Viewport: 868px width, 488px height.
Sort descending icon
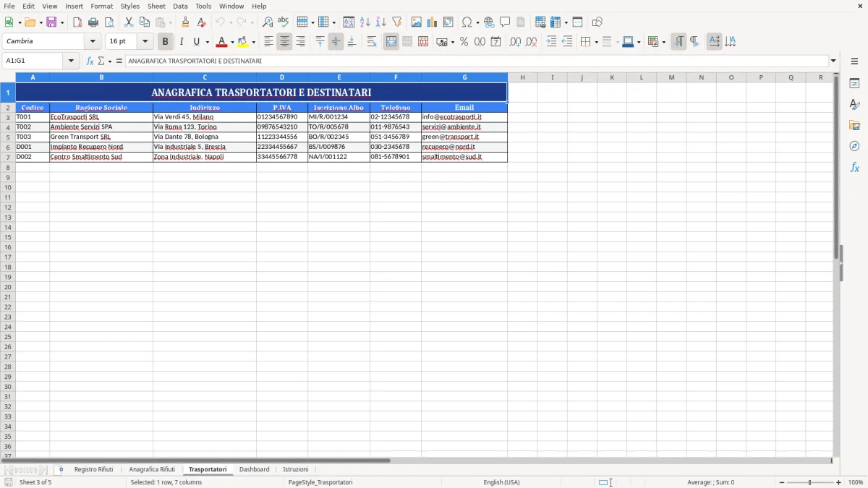[381, 22]
